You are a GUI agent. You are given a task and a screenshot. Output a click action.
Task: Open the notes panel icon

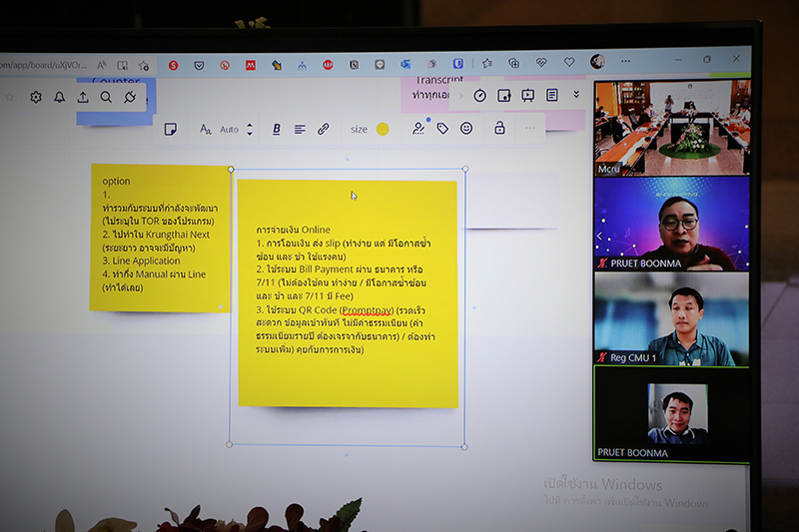(x=552, y=95)
